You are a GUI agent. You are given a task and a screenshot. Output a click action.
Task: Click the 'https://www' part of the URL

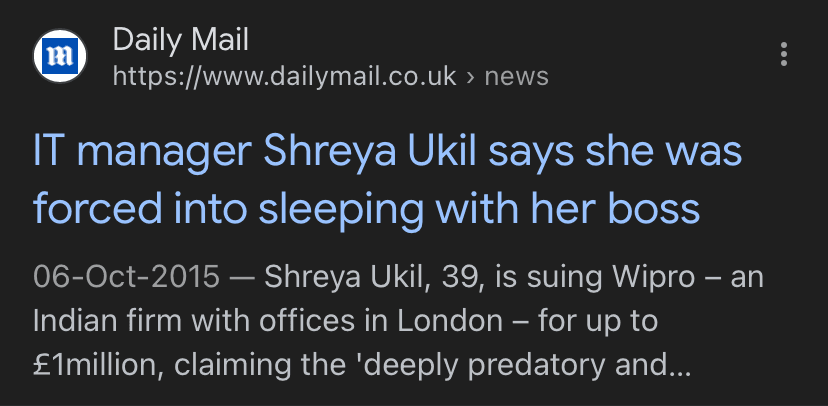pyautogui.click(x=168, y=76)
